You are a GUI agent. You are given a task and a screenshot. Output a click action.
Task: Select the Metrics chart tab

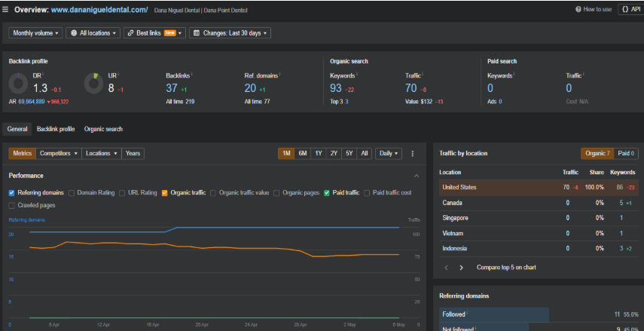click(22, 153)
